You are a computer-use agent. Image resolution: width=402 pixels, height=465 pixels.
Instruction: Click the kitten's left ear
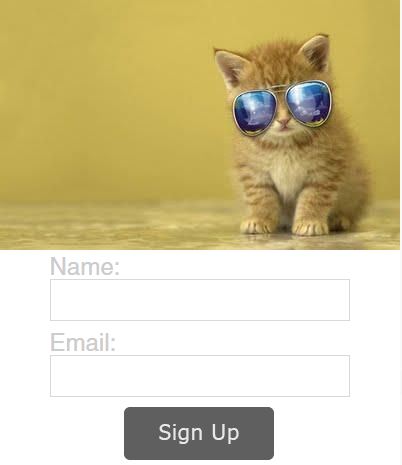click(x=231, y=67)
